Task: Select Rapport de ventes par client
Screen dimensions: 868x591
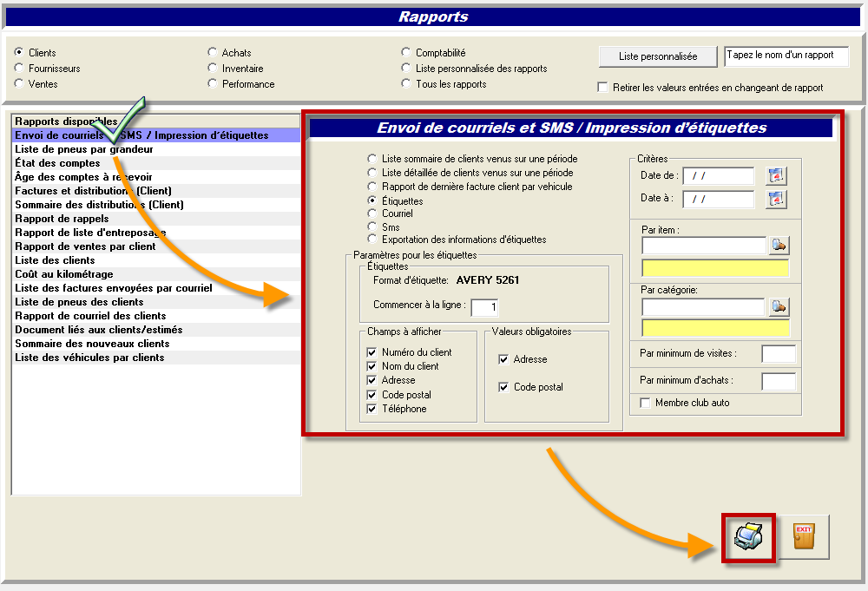Action: click(156, 246)
